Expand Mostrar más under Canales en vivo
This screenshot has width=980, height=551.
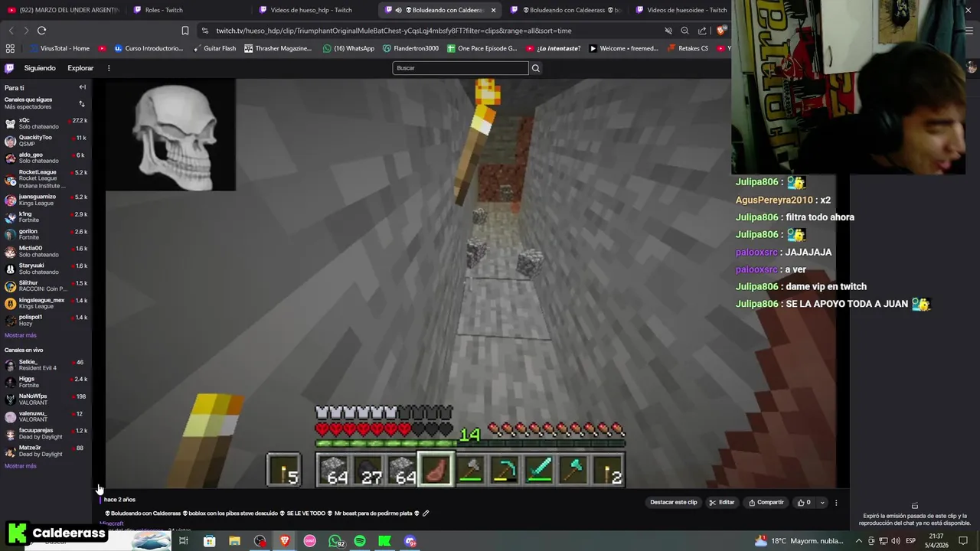21,466
